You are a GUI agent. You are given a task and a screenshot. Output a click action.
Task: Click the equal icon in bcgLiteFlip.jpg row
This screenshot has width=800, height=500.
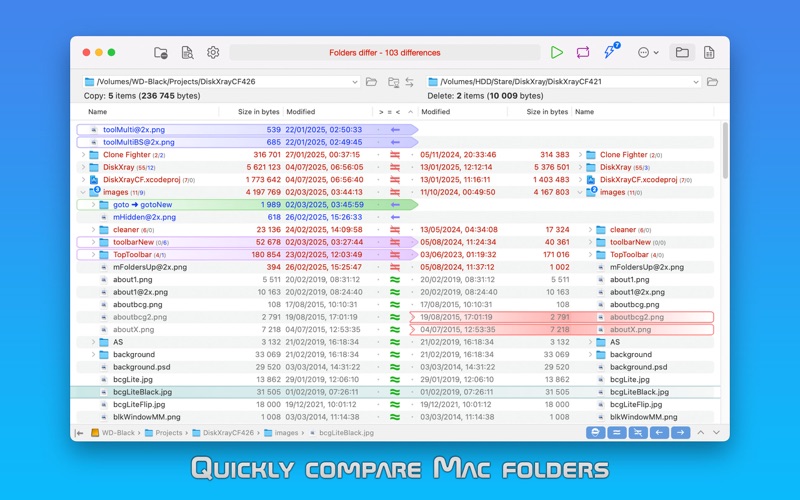395,405
